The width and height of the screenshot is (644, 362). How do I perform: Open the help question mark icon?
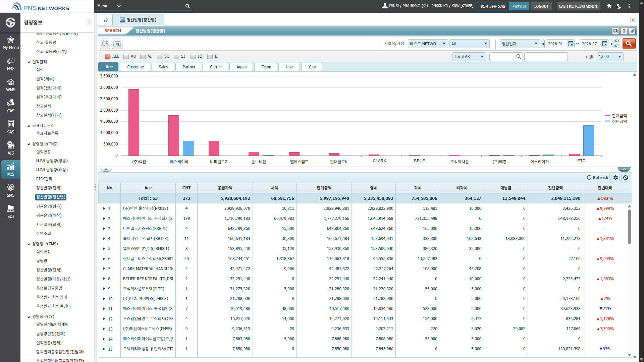point(624,31)
